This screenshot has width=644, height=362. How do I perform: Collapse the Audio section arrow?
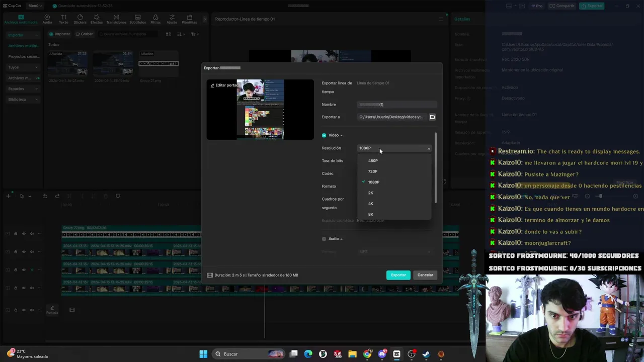click(x=341, y=239)
